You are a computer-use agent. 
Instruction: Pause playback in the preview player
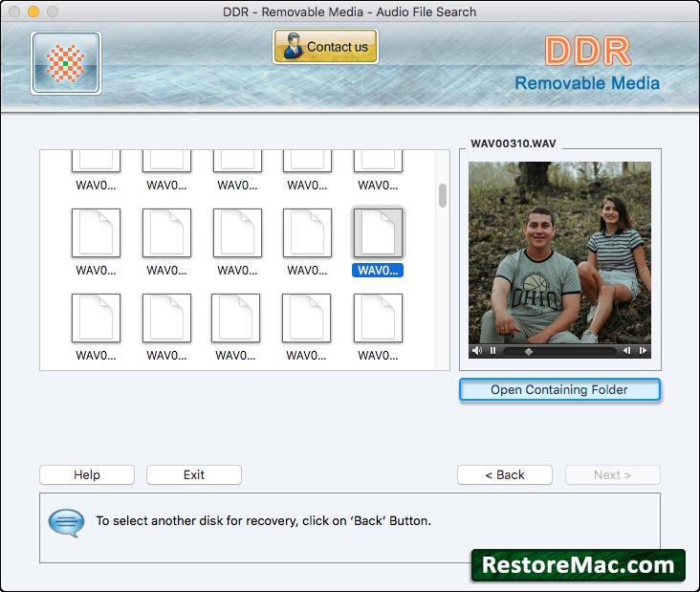pos(492,351)
